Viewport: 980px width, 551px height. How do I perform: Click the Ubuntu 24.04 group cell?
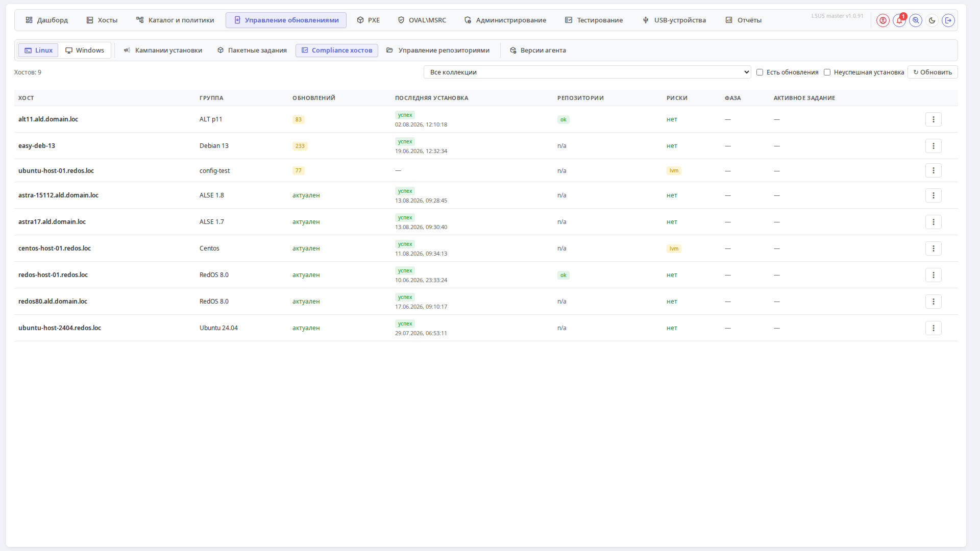tap(218, 328)
